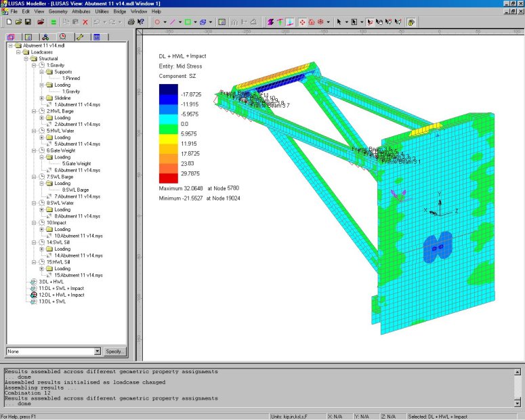Expand the Slideline folder
Viewport: 525px width, 420px height.
(x=41, y=98)
